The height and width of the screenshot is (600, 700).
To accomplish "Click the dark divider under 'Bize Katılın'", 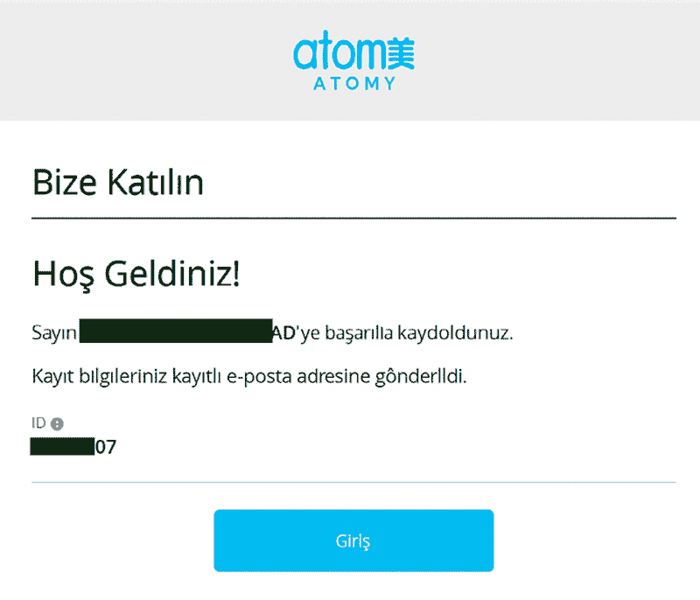I will point(353,217).
